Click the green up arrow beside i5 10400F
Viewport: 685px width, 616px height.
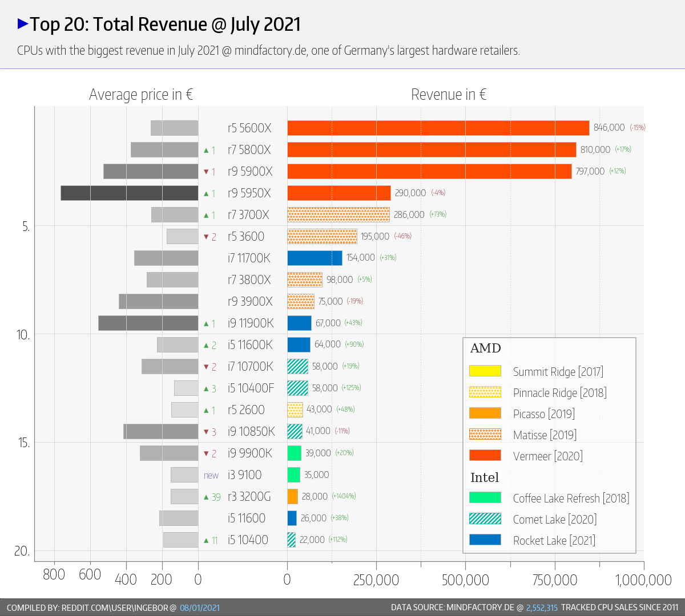pos(207,388)
